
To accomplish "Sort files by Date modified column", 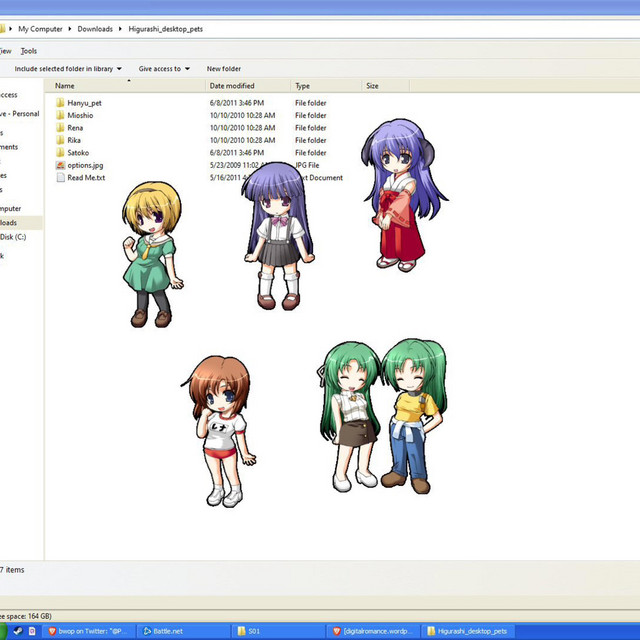I will click(x=232, y=86).
